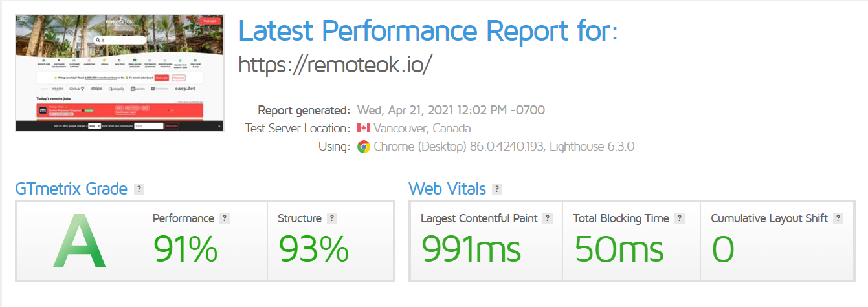Click the 91% Performance score
The image size is (868, 307).
185,249
